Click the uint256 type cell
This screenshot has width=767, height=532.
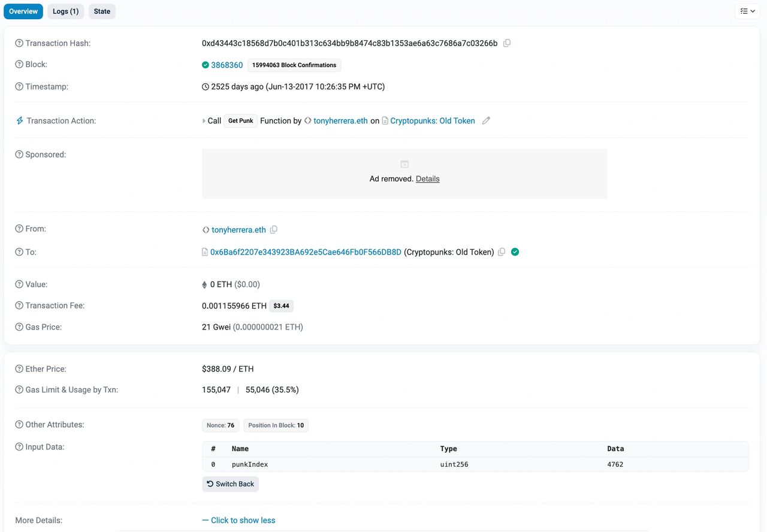click(x=454, y=464)
